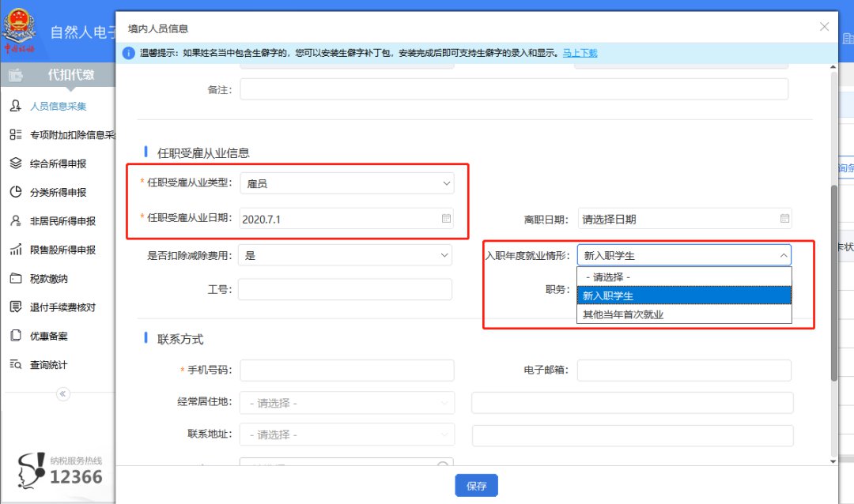This screenshot has height=504, width=854.
Task: Click the 保存 button
Action: (x=476, y=486)
